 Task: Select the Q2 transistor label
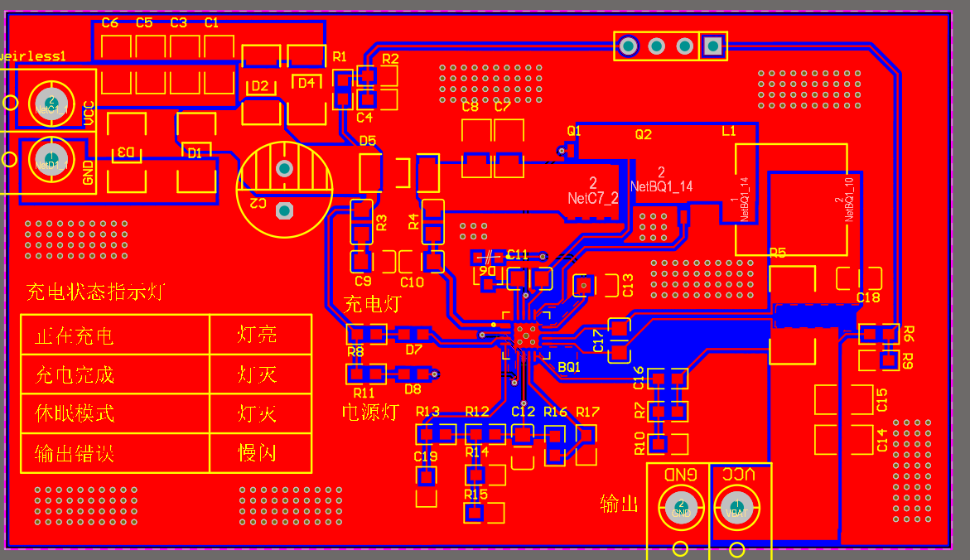tap(644, 134)
